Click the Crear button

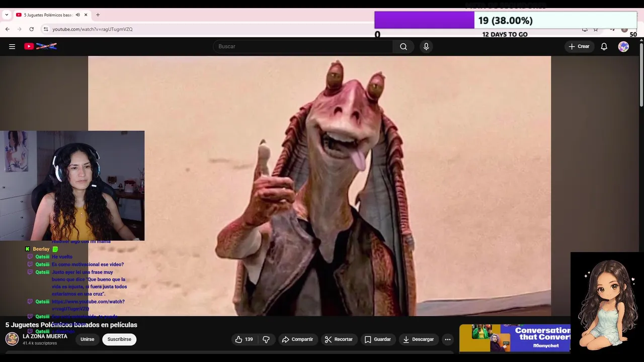[x=579, y=46]
